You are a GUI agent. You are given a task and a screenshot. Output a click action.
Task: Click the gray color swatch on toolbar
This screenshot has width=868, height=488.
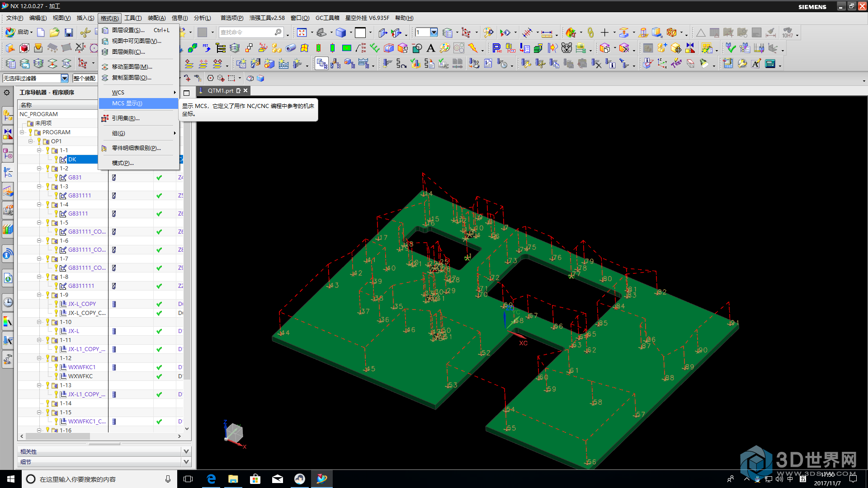(x=202, y=33)
